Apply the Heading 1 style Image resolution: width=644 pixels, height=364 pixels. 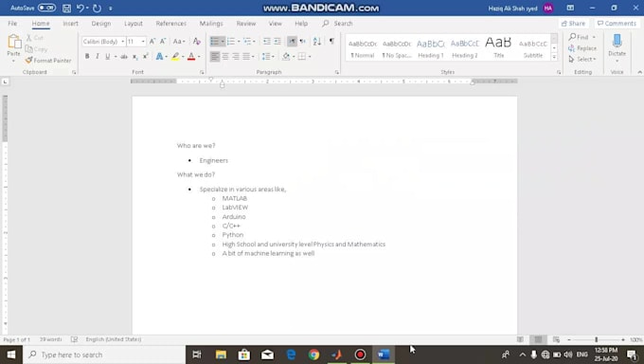(x=430, y=48)
